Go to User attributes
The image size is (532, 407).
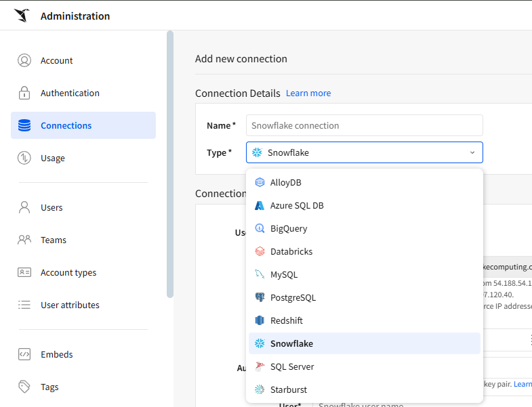coord(83,305)
